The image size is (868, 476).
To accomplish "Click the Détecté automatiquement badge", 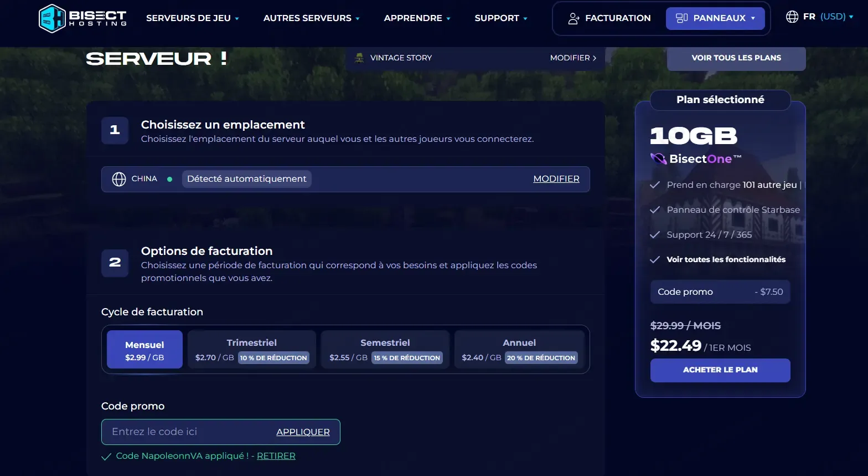I will point(247,179).
